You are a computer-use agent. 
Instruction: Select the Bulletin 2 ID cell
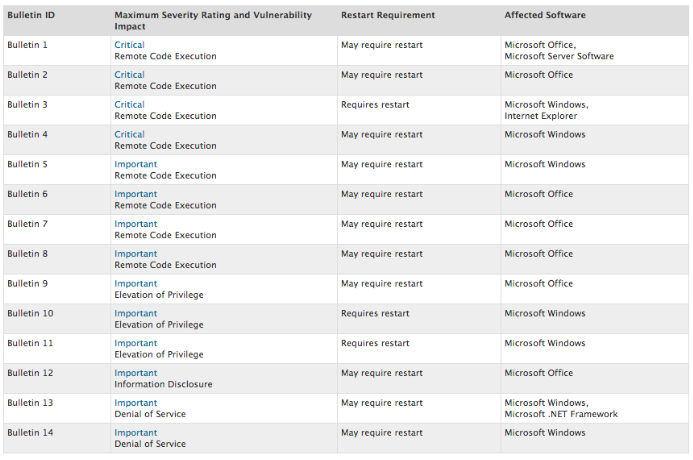tap(57, 80)
